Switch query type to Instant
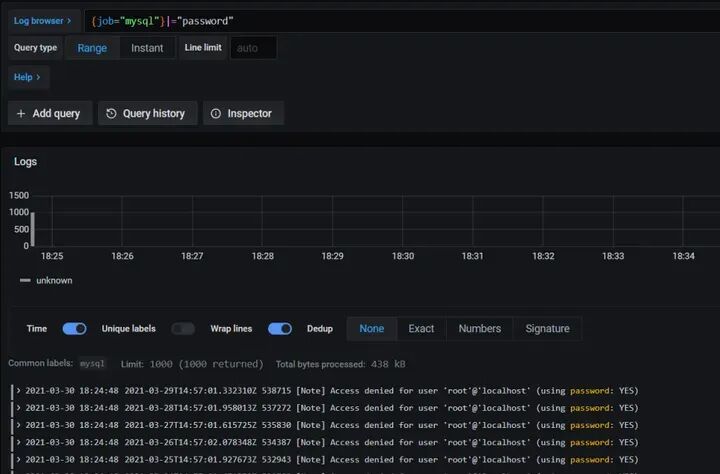 [x=147, y=48]
